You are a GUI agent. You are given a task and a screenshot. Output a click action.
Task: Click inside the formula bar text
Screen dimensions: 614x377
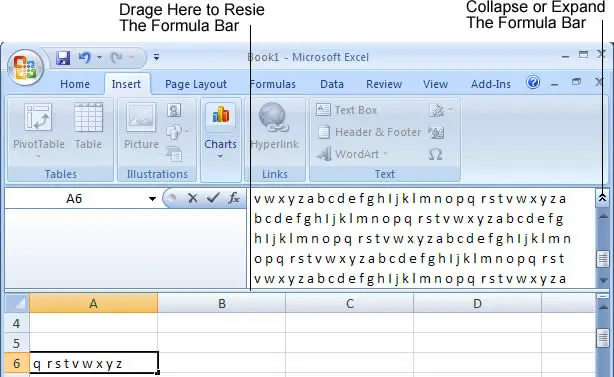coord(421,238)
